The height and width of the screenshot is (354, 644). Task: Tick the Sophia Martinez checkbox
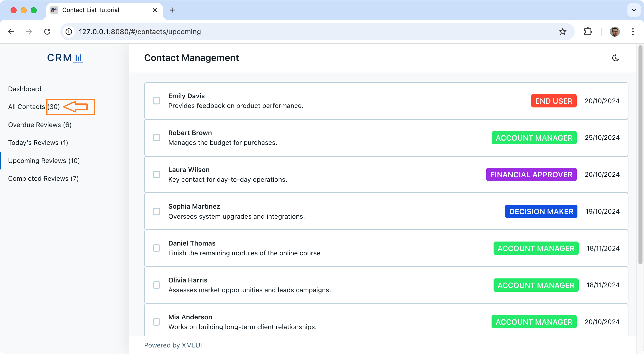[x=156, y=211]
